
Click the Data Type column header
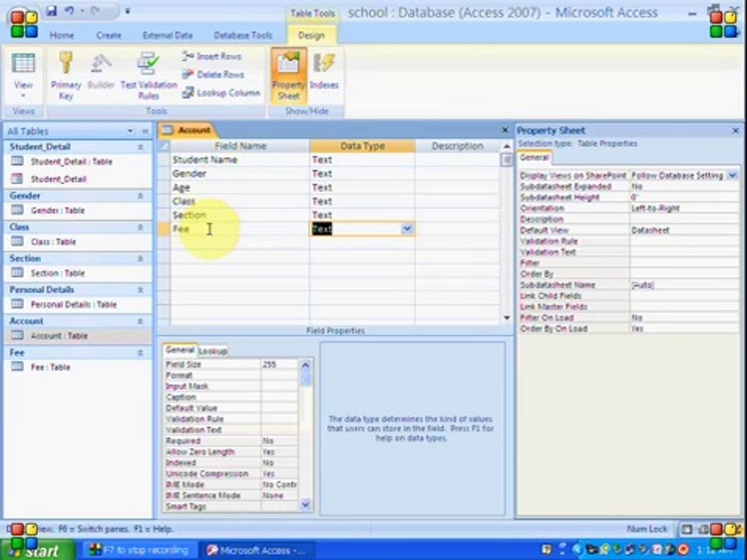[362, 145]
